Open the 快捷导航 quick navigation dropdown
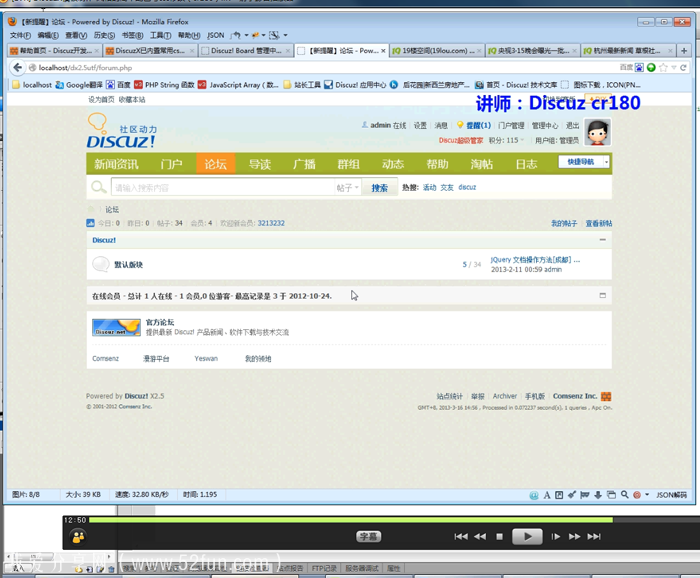The image size is (700, 578). click(x=584, y=162)
